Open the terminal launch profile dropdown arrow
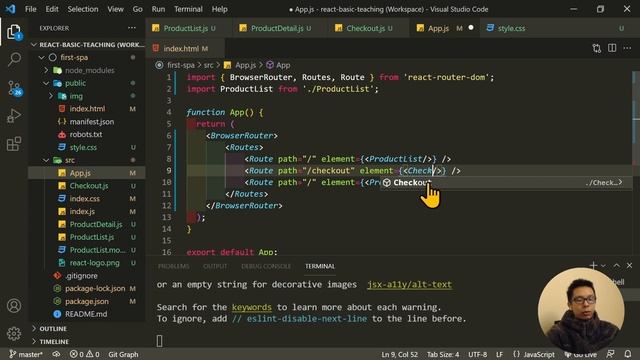Screen dimensions: 640x360 [603, 266]
